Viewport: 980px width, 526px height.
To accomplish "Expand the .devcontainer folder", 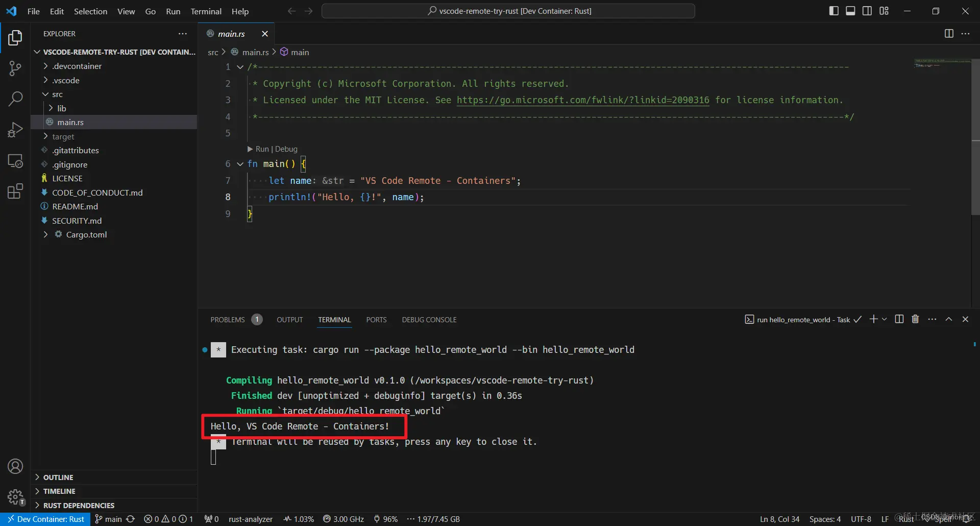I will tap(46, 66).
